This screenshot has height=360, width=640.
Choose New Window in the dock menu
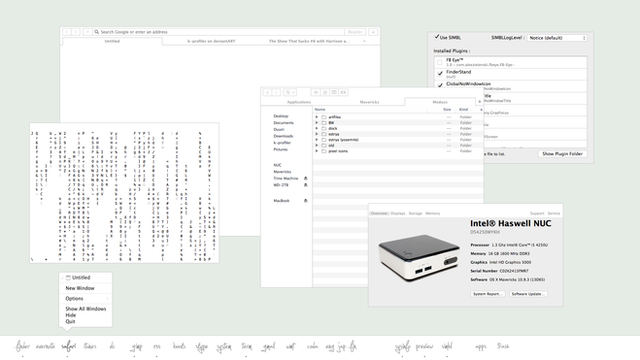point(80,288)
